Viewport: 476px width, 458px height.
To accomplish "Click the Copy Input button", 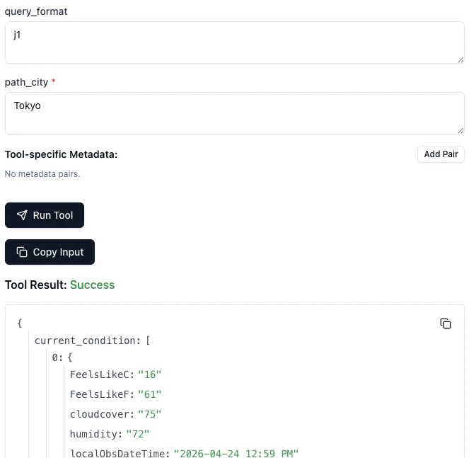I will coord(50,252).
